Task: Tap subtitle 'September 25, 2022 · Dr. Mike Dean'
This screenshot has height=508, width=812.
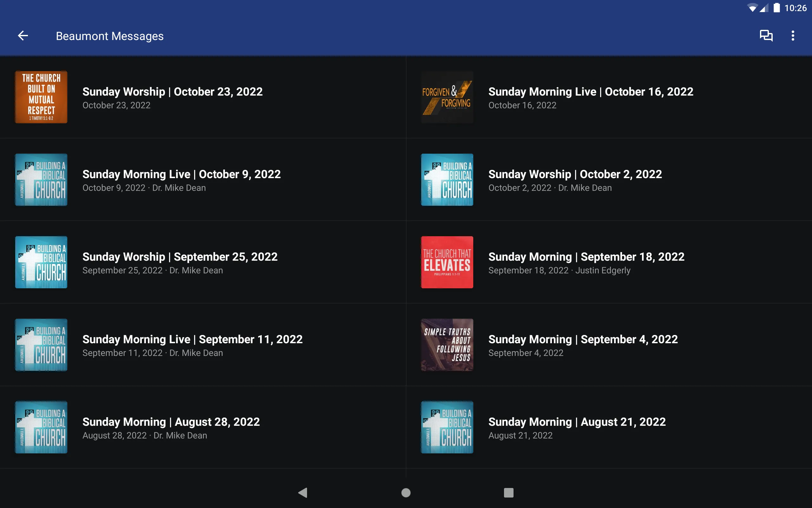Action: pos(153,271)
